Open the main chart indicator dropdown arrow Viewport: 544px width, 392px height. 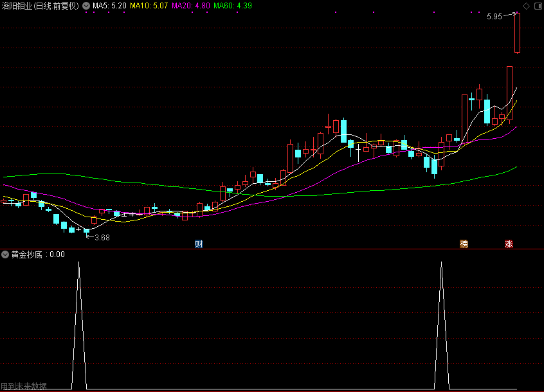tap(86, 6)
